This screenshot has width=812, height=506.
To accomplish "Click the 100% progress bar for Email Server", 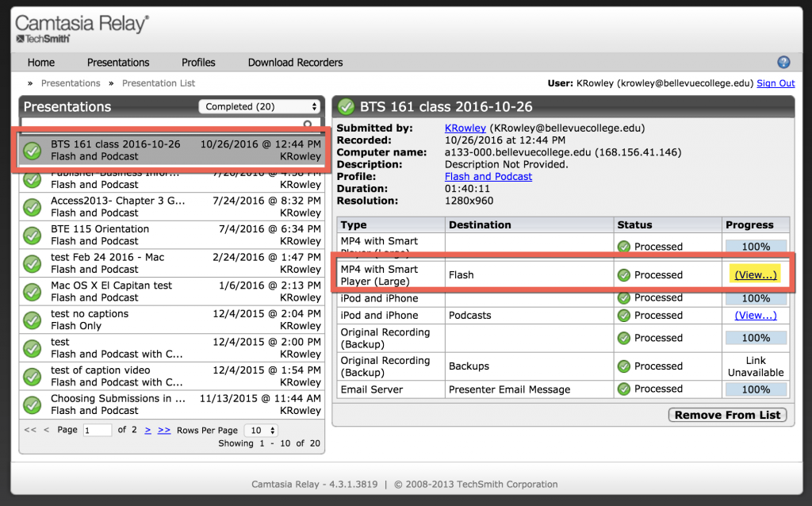I will click(x=756, y=389).
